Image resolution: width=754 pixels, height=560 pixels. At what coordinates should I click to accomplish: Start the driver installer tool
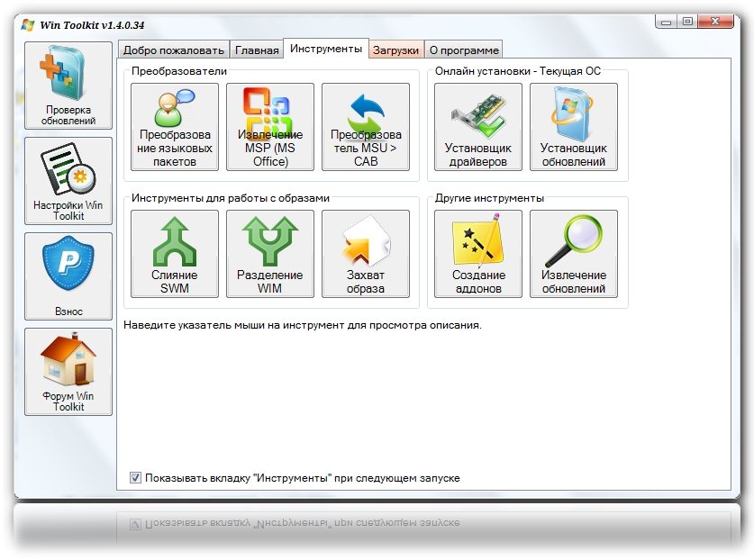[478, 127]
